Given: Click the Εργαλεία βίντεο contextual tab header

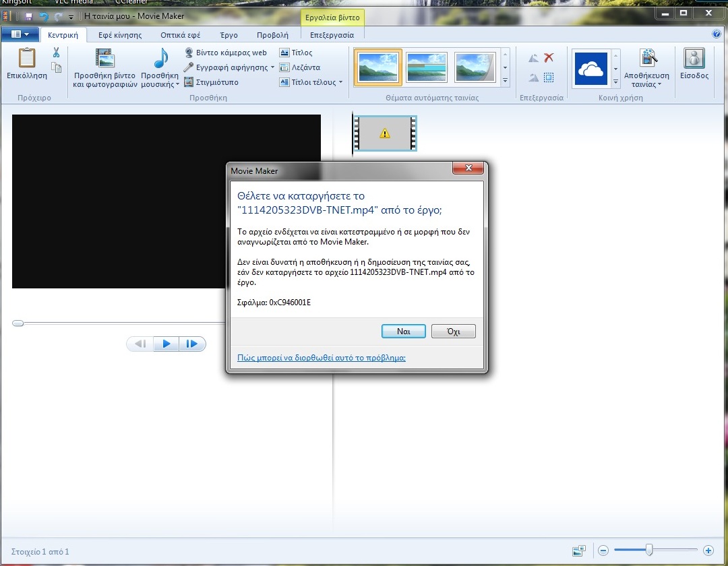Looking at the screenshot, I should tap(332, 18).
